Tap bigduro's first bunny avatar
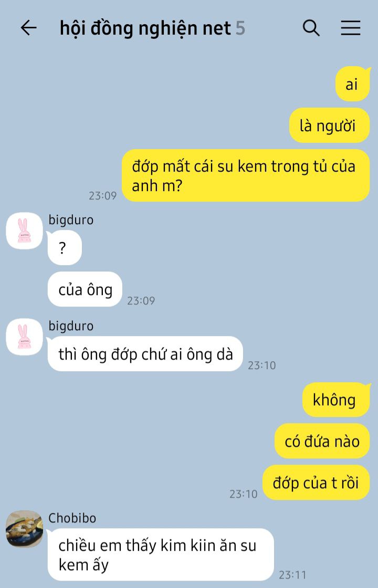The height and width of the screenshot is (588, 378). pyautogui.click(x=24, y=230)
